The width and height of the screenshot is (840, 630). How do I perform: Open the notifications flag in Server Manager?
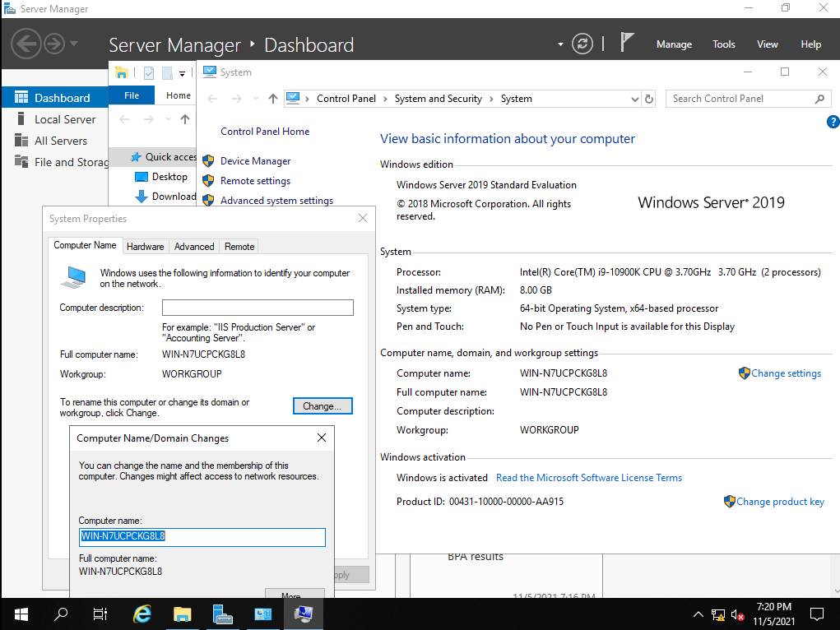point(627,42)
